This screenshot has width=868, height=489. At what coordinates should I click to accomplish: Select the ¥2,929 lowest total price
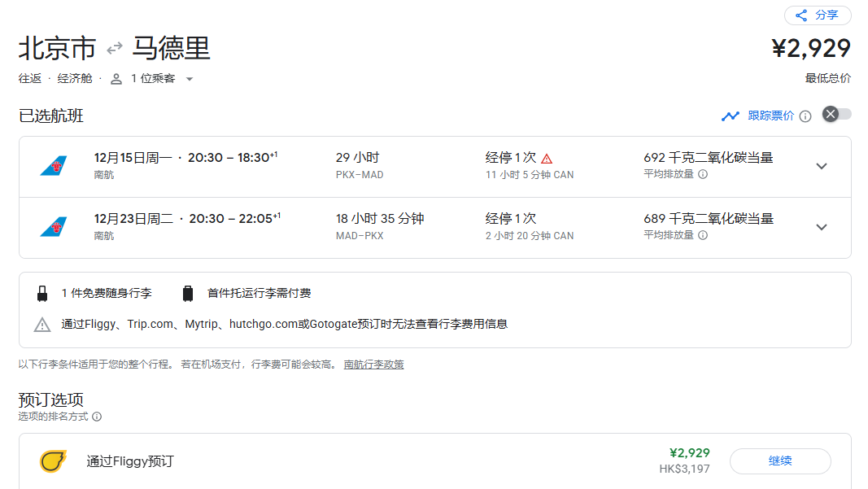811,49
